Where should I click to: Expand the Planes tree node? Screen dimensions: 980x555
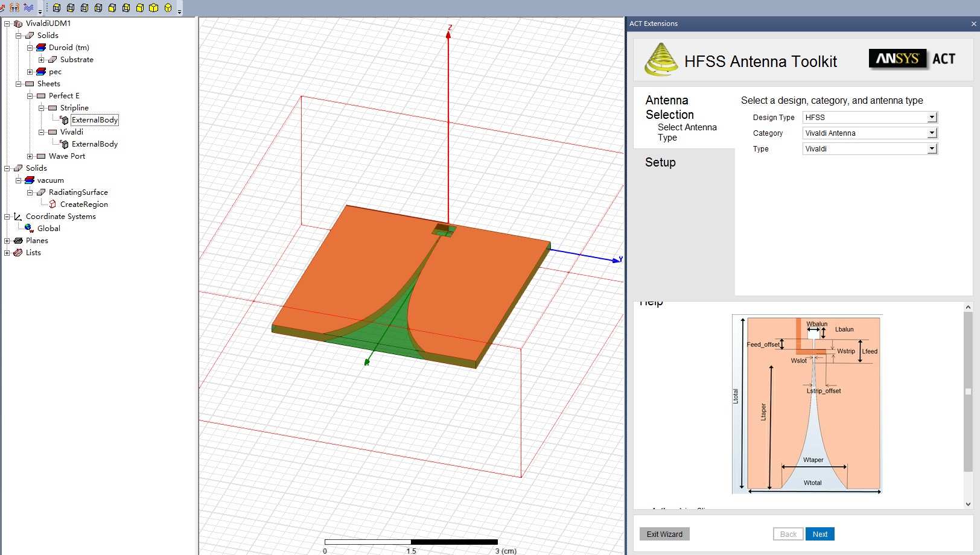click(7, 241)
